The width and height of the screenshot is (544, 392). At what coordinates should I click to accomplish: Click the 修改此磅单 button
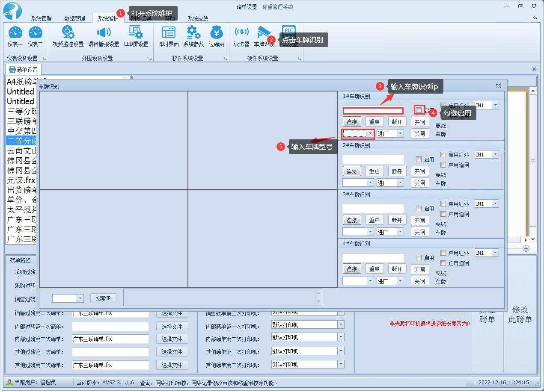click(x=520, y=314)
